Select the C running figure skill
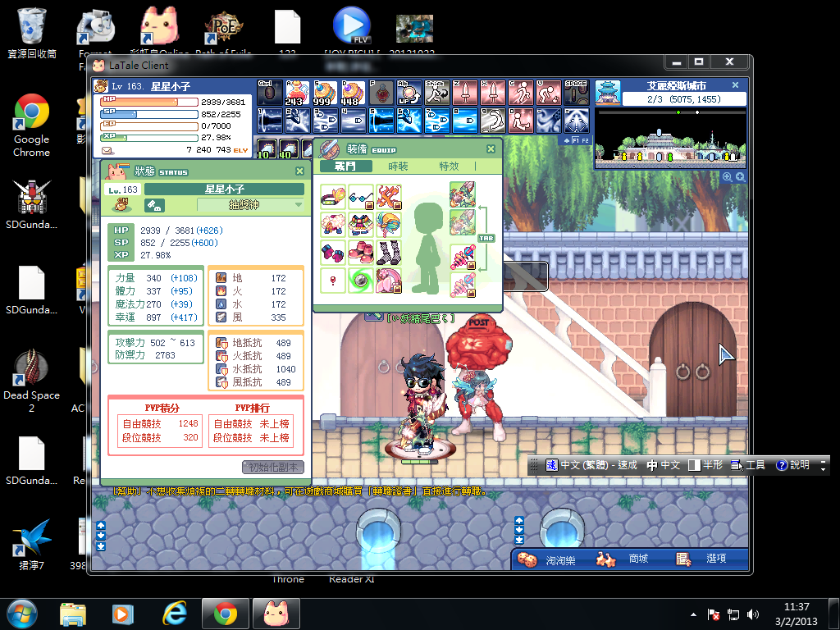The width and height of the screenshot is (840, 630). [x=521, y=93]
